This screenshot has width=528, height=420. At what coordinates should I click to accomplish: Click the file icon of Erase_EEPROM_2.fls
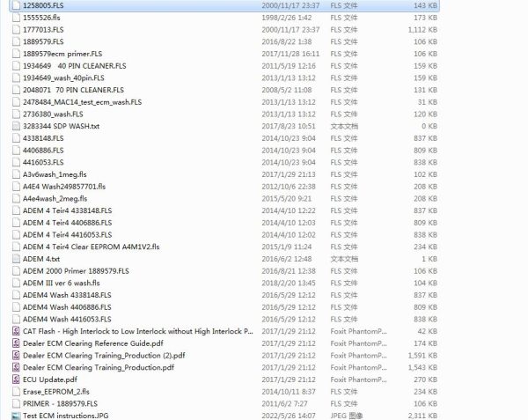point(16,391)
